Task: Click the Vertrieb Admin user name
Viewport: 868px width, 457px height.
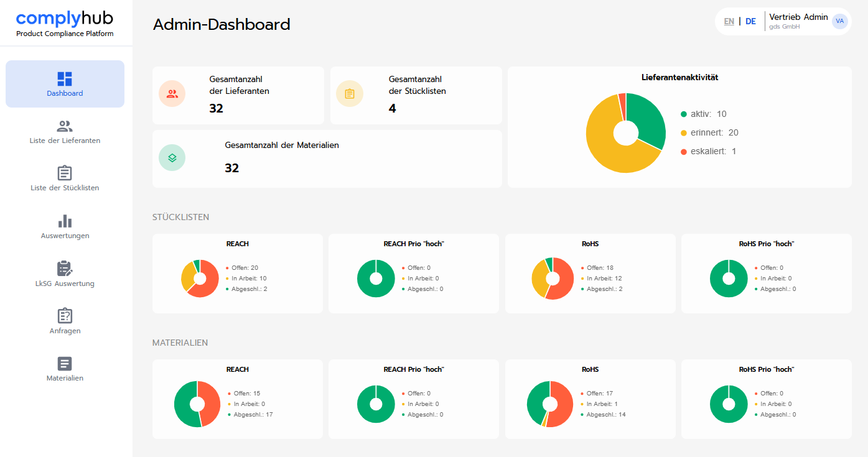Action: click(x=798, y=17)
